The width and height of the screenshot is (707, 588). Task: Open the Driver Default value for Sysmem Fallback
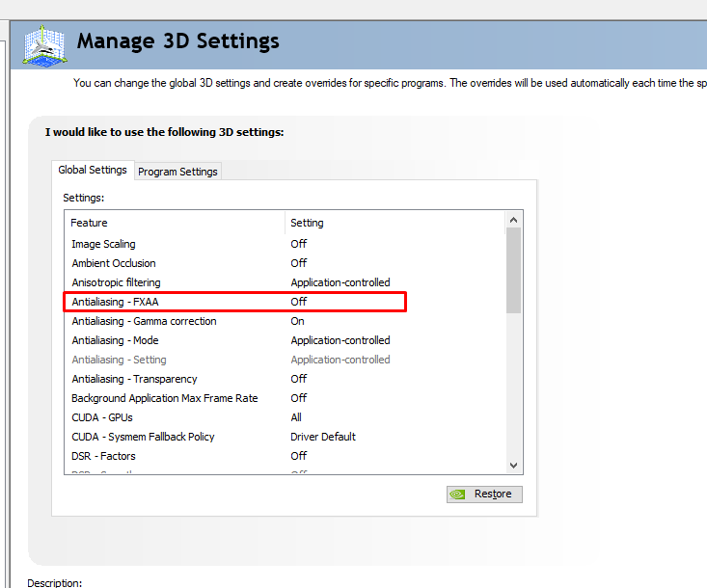pos(323,437)
